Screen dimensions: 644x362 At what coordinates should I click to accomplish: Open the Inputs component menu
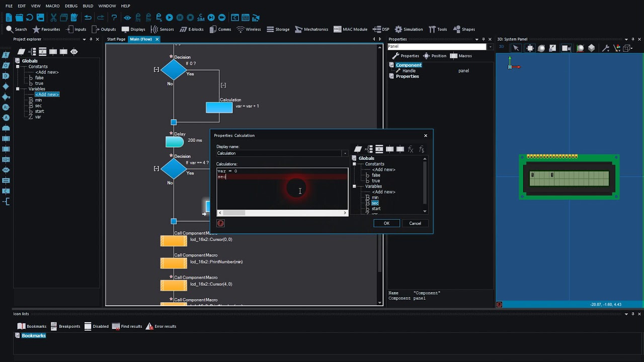point(75,29)
